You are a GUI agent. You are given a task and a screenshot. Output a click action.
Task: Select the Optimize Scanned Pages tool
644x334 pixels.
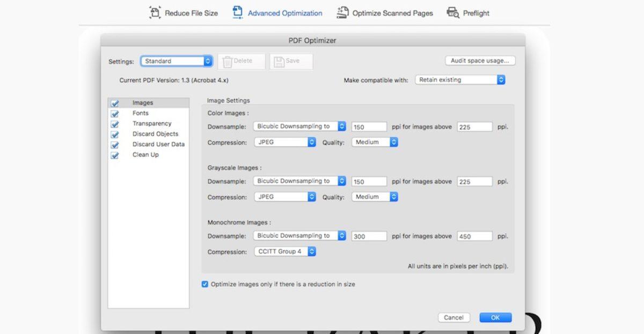385,12
